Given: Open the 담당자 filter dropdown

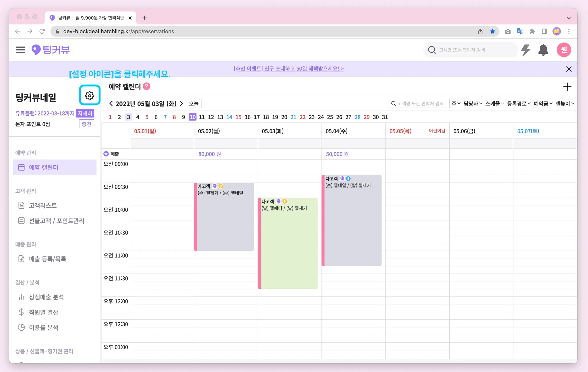Looking at the screenshot, I should 473,104.
